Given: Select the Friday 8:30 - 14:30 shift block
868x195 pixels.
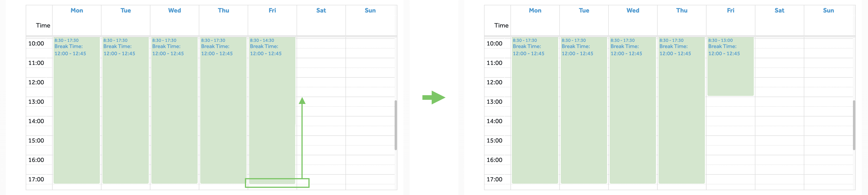Looking at the screenshot, I should click(x=272, y=111).
